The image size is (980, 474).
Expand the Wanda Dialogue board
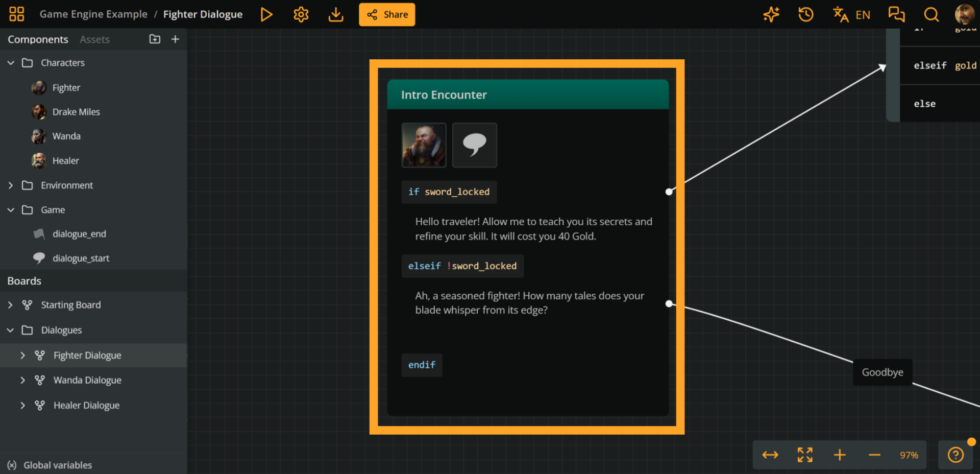[23, 381]
